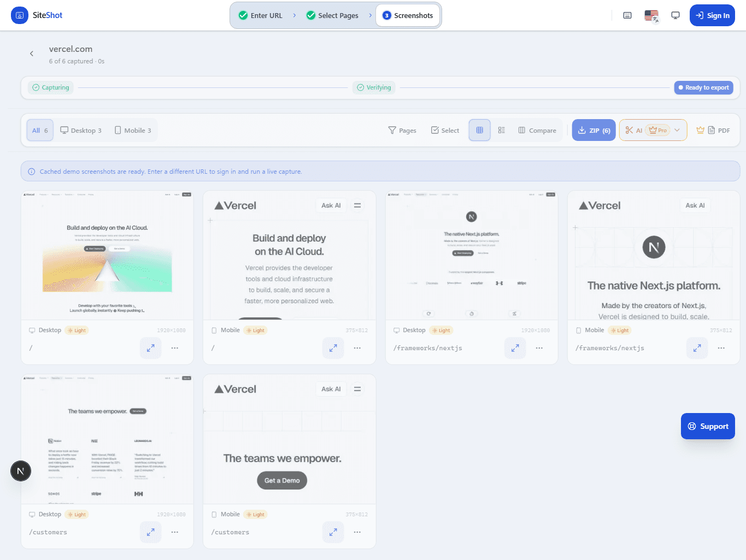
Task: Export screenshots as PDF
Action: [713, 130]
